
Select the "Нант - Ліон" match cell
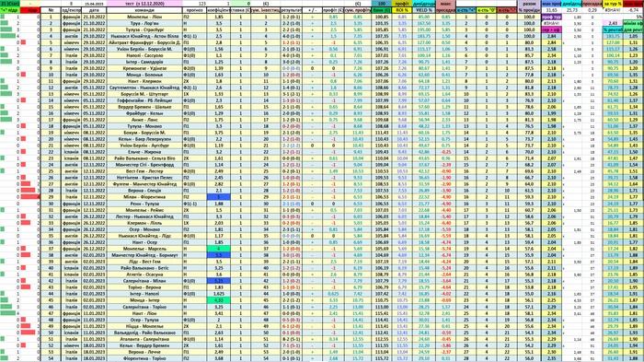click(144, 313)
